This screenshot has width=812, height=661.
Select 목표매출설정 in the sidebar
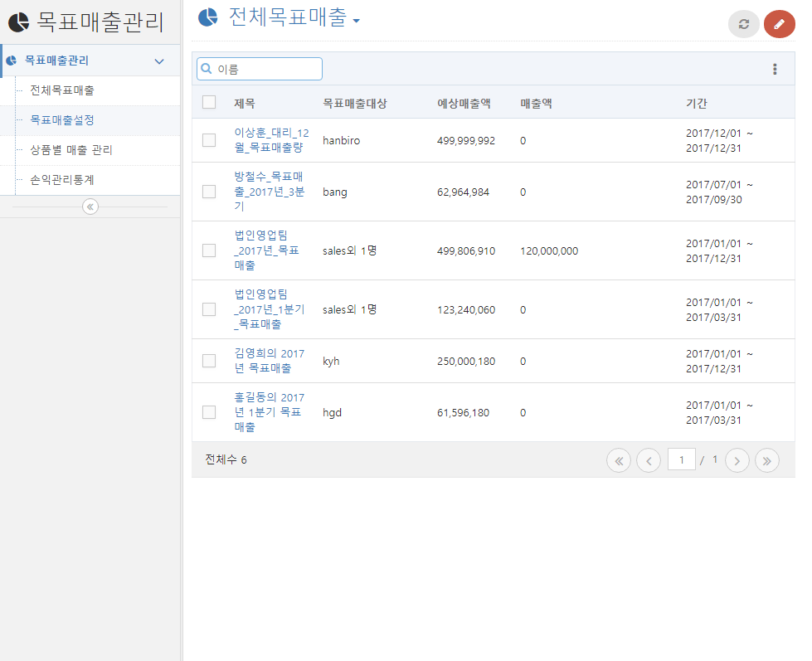[62, 120]
